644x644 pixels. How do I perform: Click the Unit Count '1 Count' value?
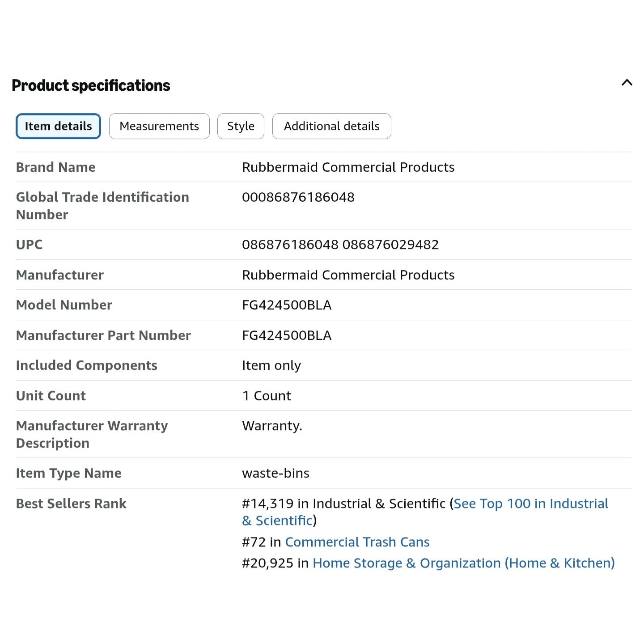tap(267, 396)
